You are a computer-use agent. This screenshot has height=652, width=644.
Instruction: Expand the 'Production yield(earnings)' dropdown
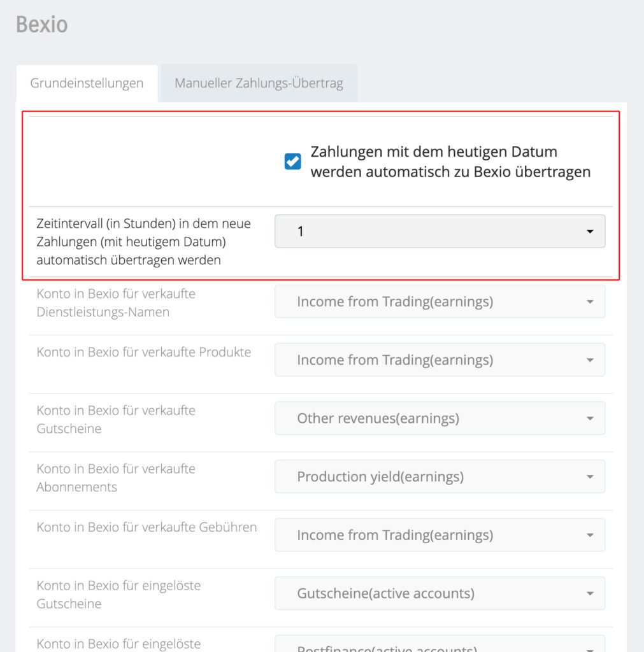point(440,477)
